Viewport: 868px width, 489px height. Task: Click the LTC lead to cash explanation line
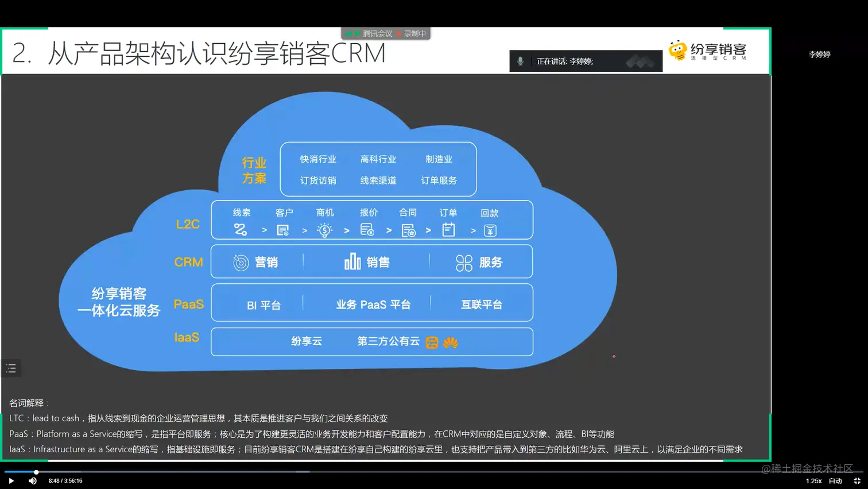click(199, 418)
